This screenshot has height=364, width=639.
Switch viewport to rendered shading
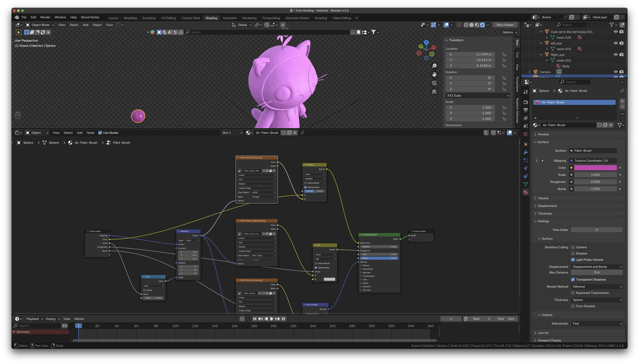[x=482, y=25]
